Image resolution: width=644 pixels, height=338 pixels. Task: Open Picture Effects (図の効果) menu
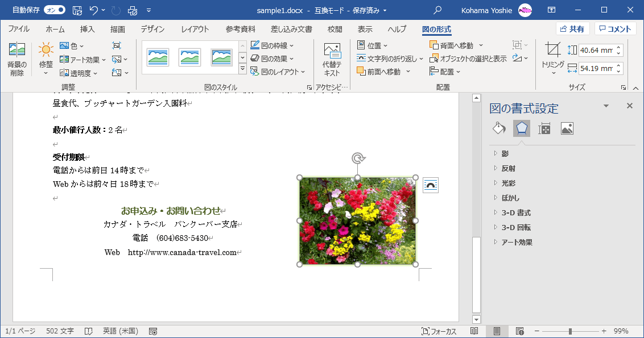click(x=272, y=59)
